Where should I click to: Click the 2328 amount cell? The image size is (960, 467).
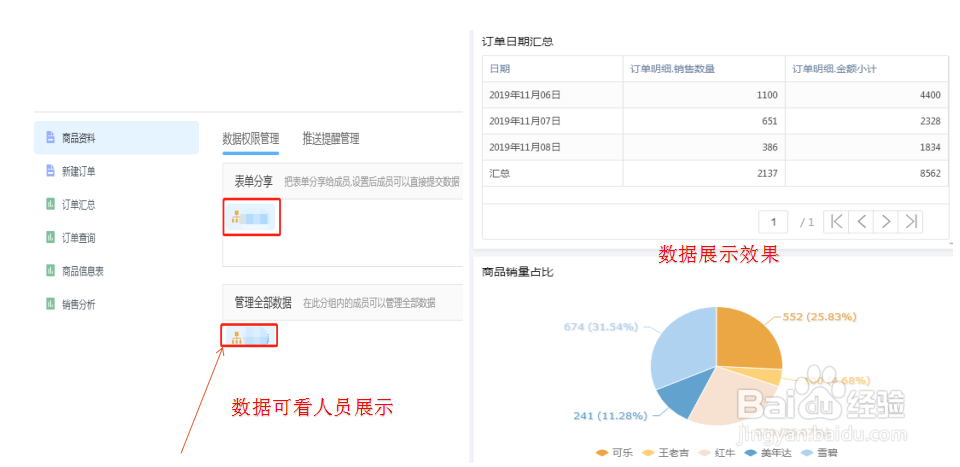[x=867, y=121]
